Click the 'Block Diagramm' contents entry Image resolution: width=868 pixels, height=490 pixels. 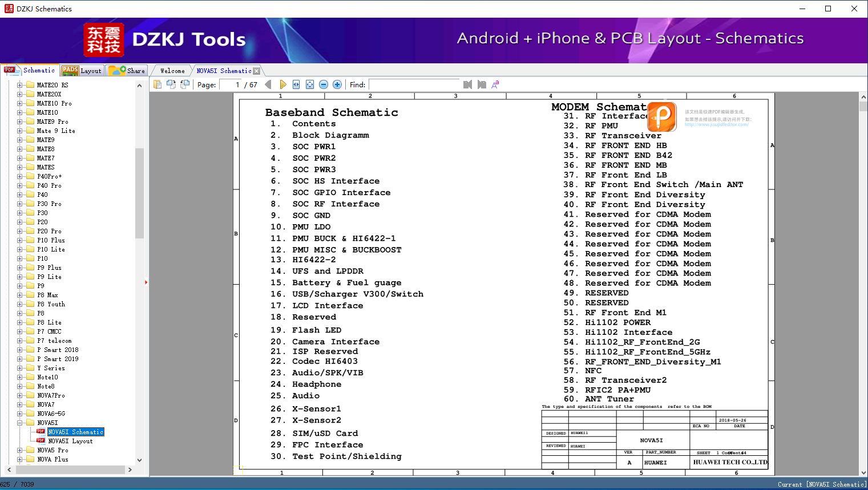click(330, 135)
